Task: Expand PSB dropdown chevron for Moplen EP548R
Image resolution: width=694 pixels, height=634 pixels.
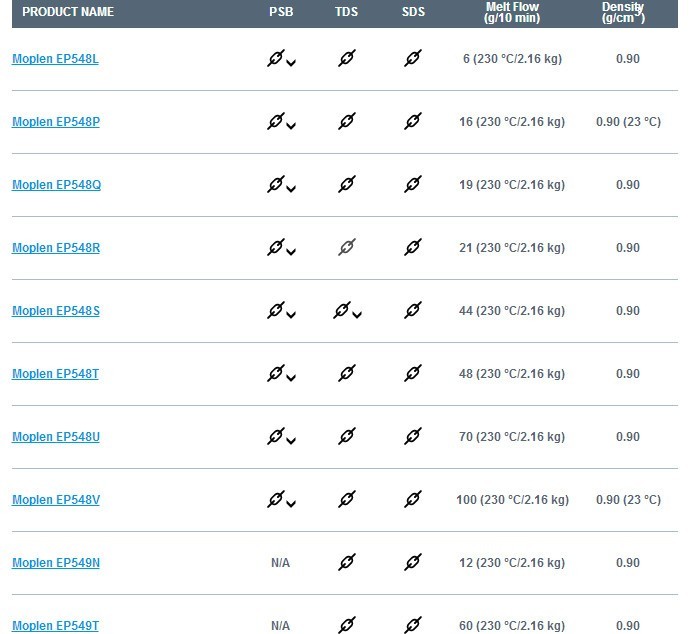Action: click(291, 251)
